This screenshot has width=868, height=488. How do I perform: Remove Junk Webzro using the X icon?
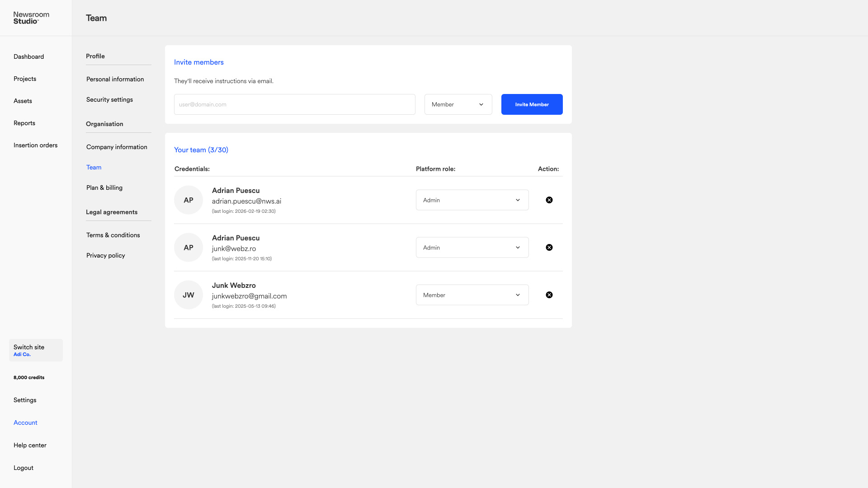(x=549, y=295)
